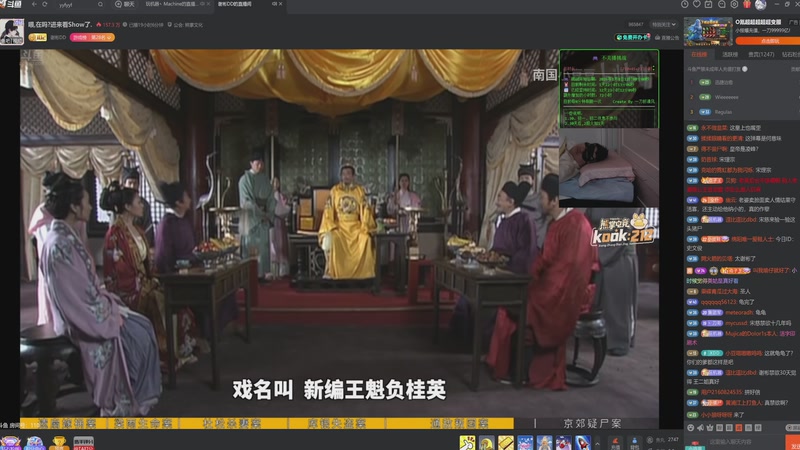This screenshot has width=800, height=450.
Task: Send the gold bar gift
Action: pos(506,442)
